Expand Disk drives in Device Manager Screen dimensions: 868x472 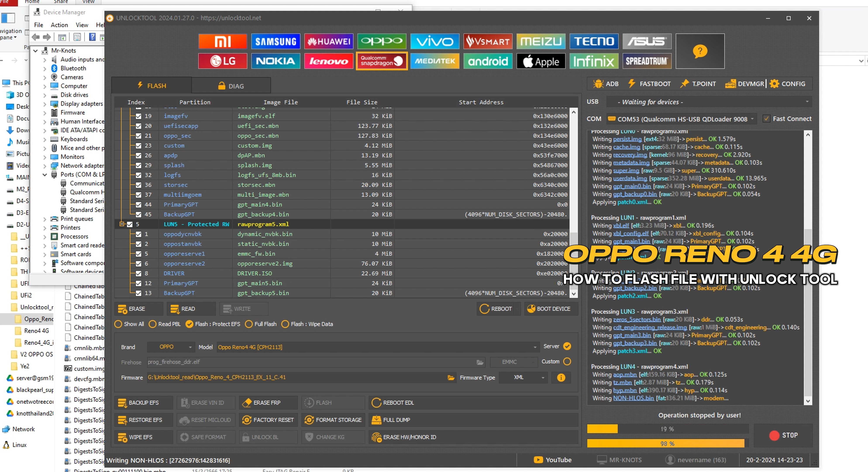click(45, 95)
